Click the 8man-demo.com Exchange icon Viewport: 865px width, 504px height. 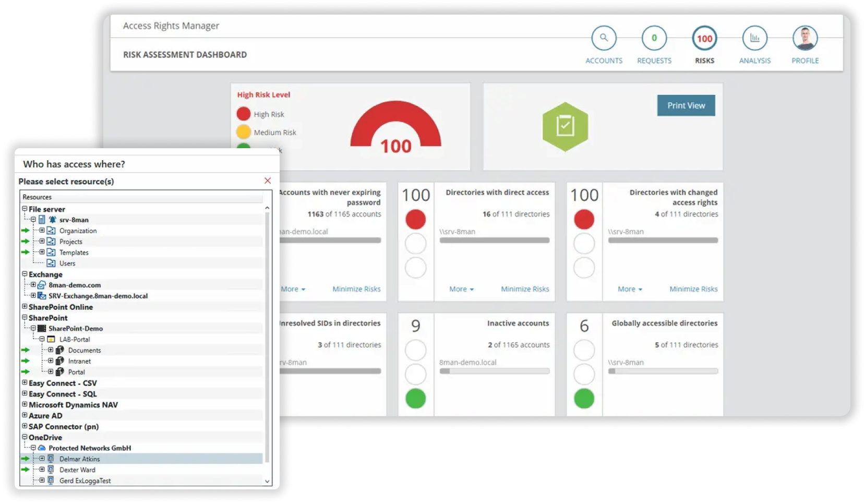42,285
